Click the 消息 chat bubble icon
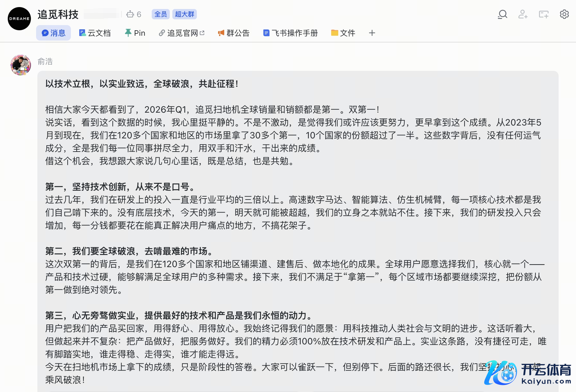This screenshot has height=392, width=576. pos(45,33)
